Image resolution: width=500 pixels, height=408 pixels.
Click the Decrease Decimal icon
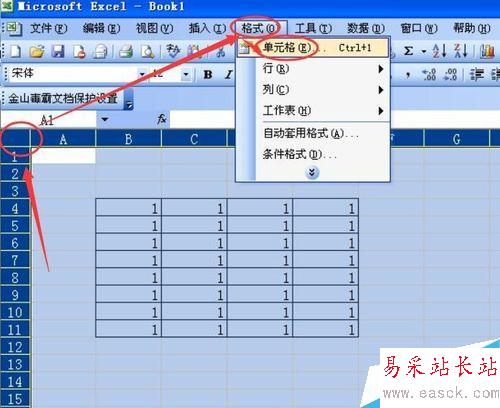point(450,75)
